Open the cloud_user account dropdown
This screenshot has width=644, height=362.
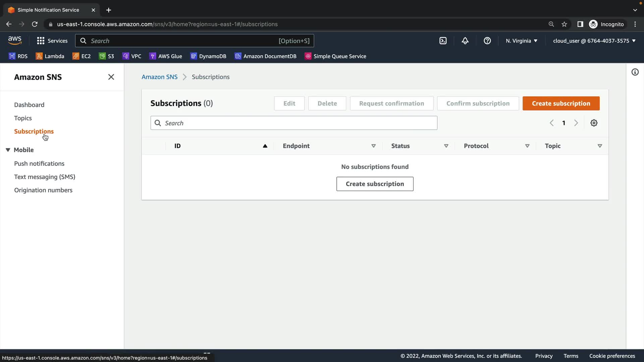coord(594,41)
